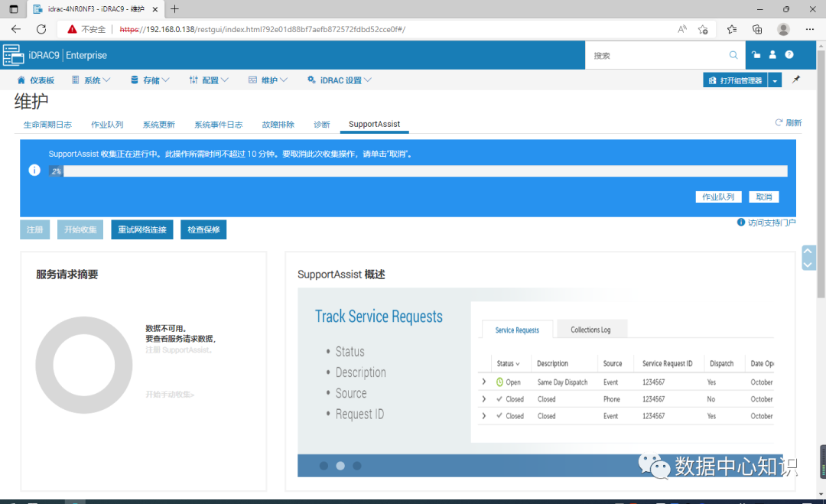The image size is (826, 504).
Task: Click the 注册 button
Action: [x=34, y=229]
